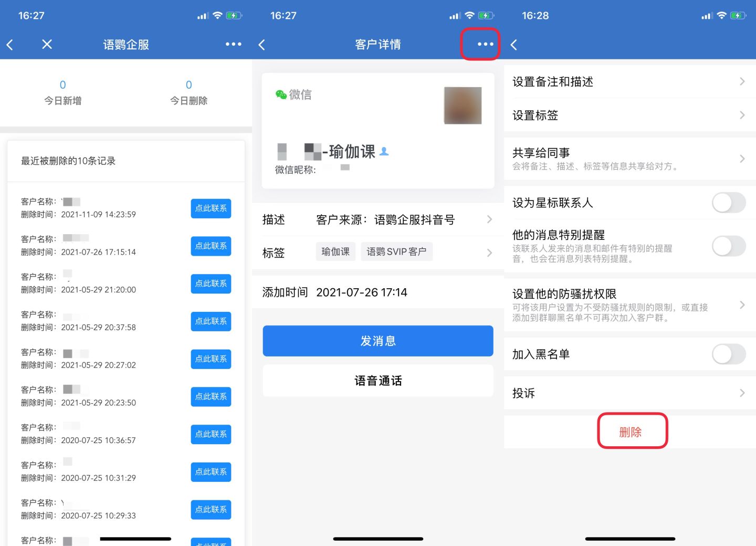Go back from 客户详情 page
The width and height of the screenshot is (756, 546).
coord(262,45)
